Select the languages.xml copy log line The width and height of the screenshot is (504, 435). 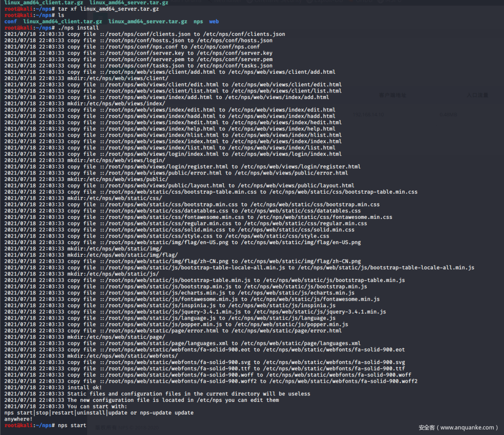point(182,344)
